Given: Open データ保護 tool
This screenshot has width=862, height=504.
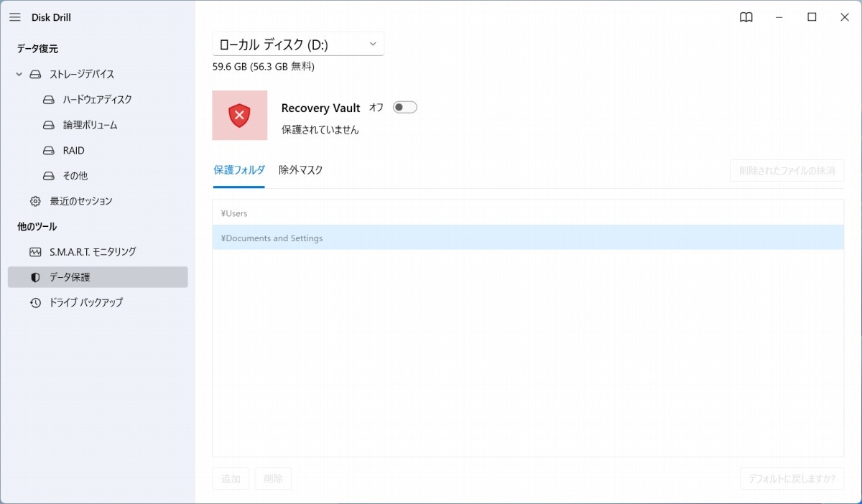Looking at the screenshot, I should [98, 277].
